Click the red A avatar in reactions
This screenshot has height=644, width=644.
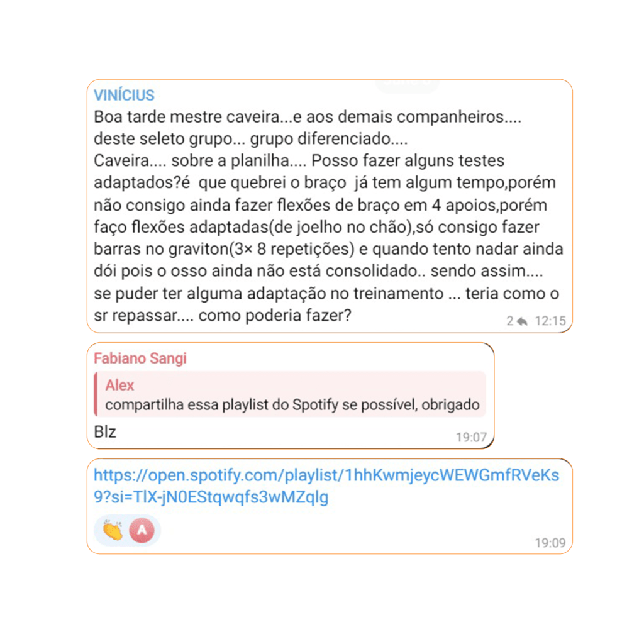(x=142, y=530)
